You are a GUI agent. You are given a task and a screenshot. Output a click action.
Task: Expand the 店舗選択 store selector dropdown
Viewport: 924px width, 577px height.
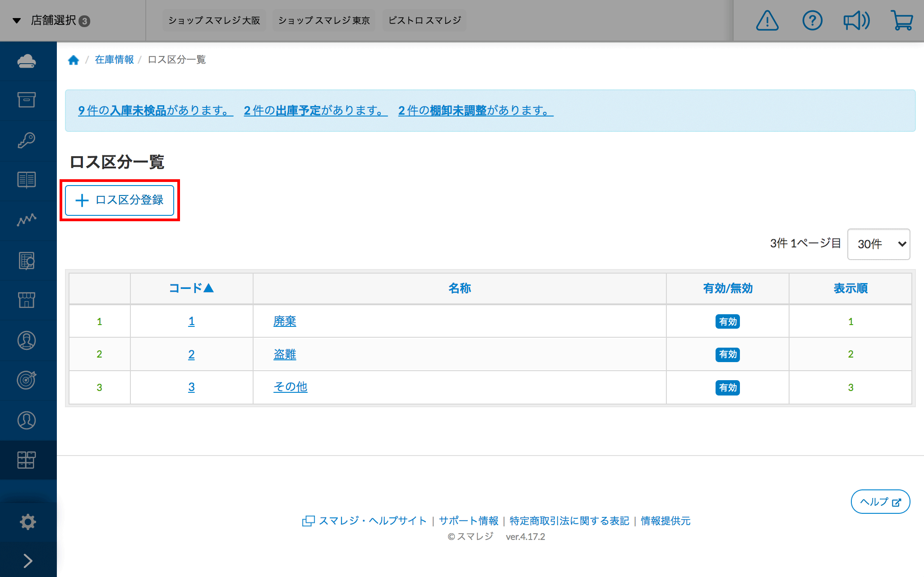pos(52,21)
